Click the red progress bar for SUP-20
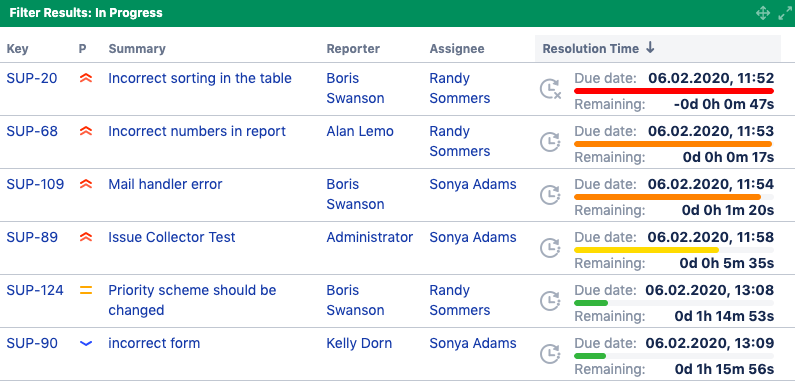 [x=674, y=91]
